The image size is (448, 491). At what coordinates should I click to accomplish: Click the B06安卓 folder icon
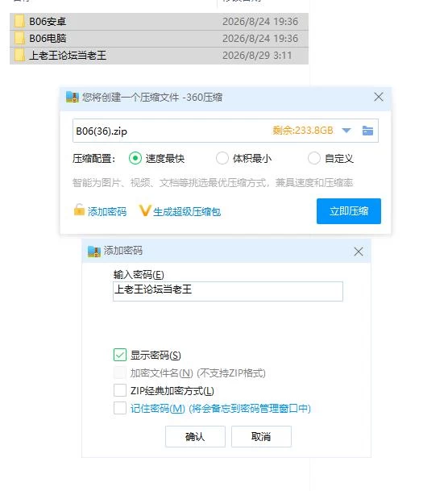pos(19,21)
